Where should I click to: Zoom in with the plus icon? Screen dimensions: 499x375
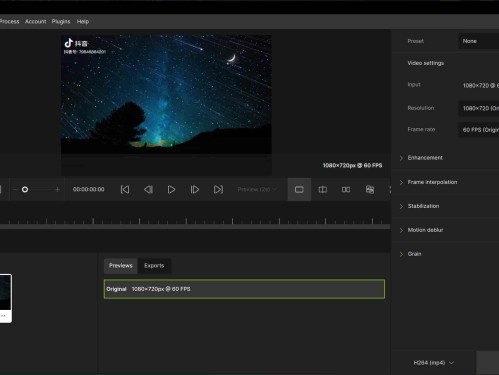[57, 189]
